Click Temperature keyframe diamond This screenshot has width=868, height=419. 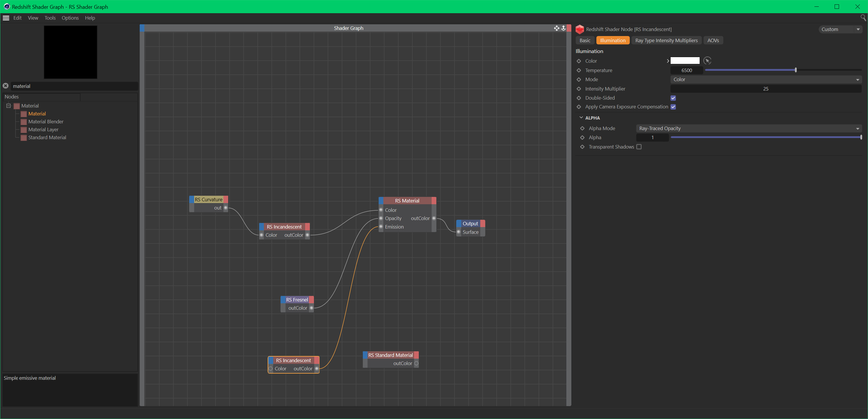579,70
